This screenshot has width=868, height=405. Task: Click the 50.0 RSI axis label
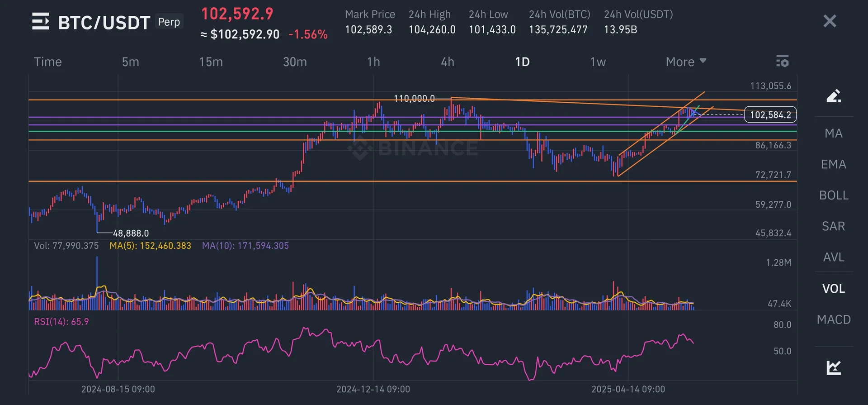pos(782,351)
